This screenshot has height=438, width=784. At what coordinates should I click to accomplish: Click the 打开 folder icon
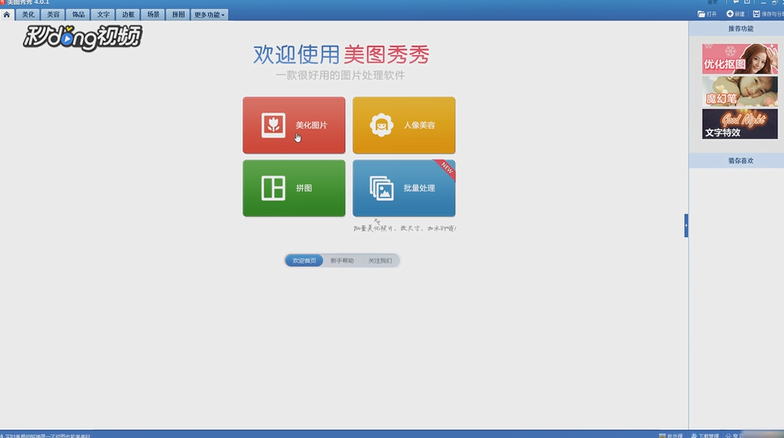tap(701, 14)
